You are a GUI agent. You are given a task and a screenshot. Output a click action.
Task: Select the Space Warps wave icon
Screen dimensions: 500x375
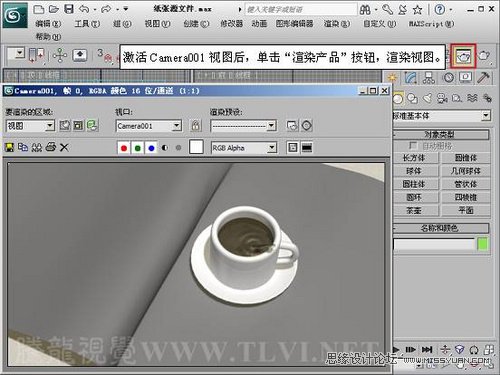coord(472,98)
